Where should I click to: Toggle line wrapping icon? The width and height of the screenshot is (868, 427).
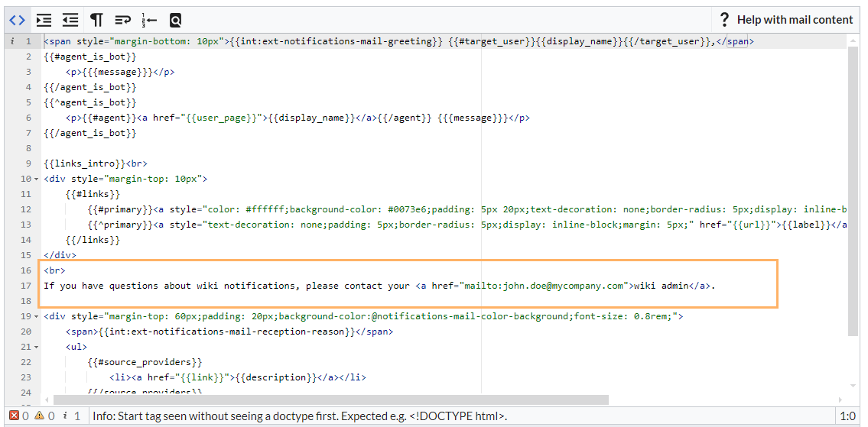pyautogui.click(x=122, y=21)
